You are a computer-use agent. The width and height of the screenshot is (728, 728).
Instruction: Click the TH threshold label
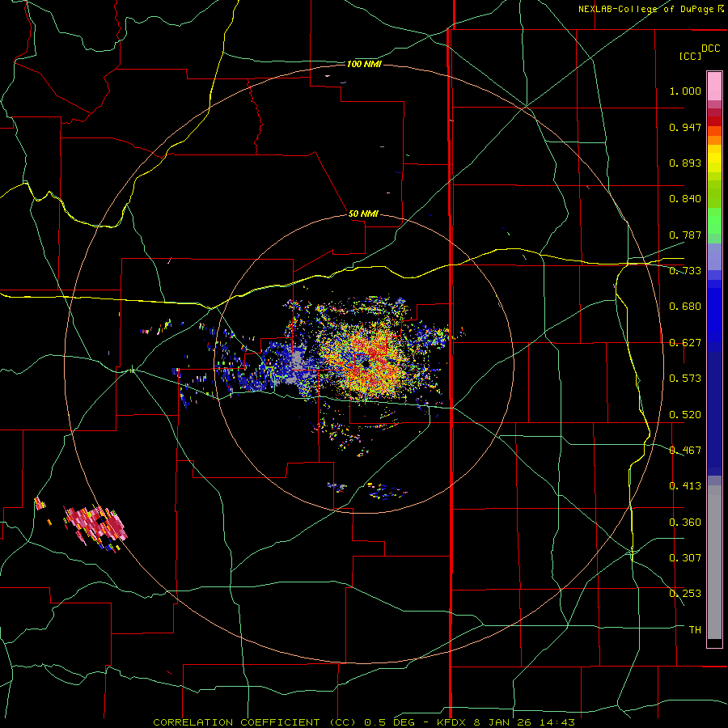tap(695, 630)
